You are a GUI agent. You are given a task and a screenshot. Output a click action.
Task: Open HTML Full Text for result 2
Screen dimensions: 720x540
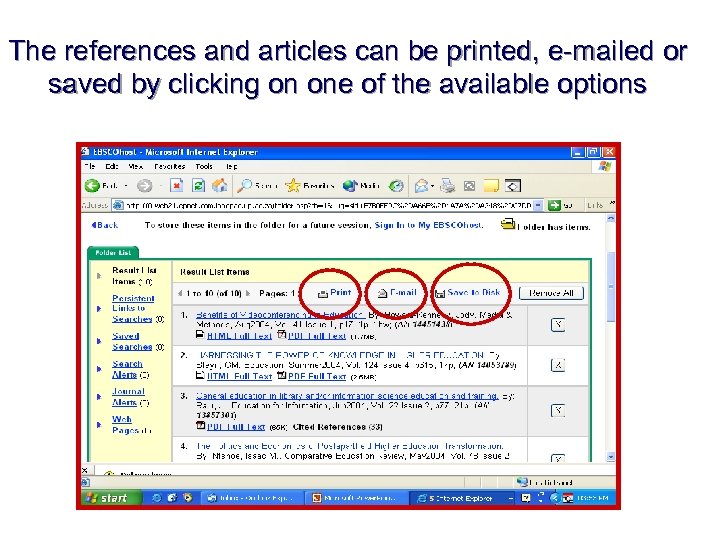[239, 377]
